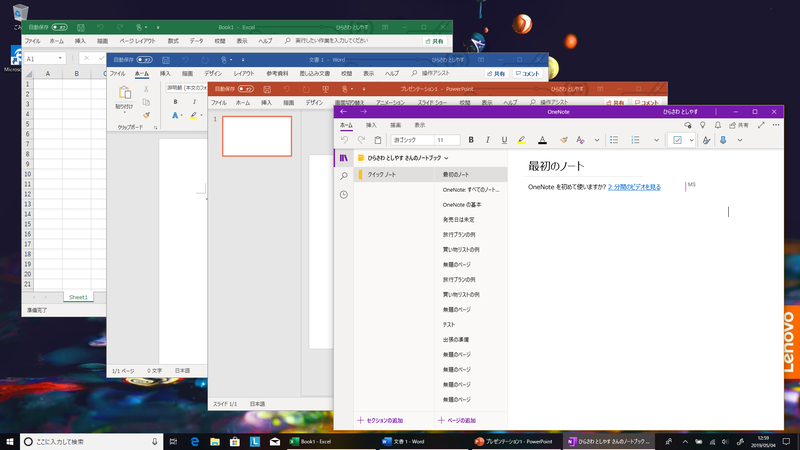Select クイック ノート section
800x450 pixels.
tap(394, 174)
